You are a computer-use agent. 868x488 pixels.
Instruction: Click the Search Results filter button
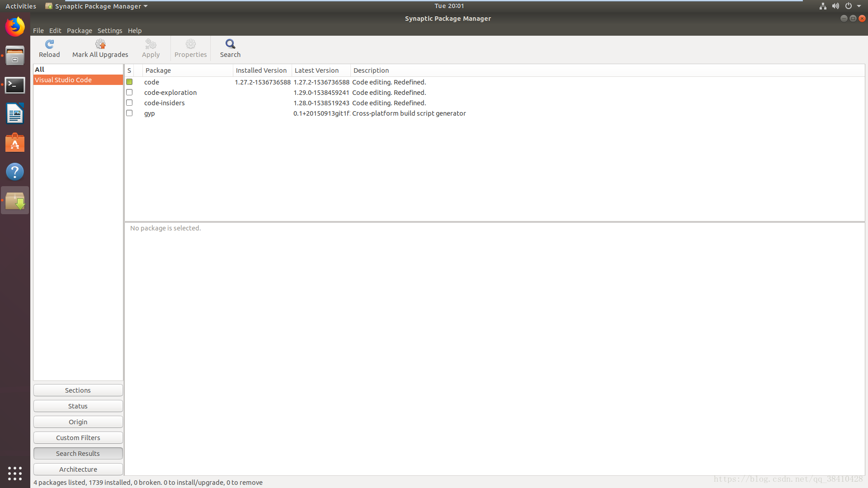[x=77, y=453]
